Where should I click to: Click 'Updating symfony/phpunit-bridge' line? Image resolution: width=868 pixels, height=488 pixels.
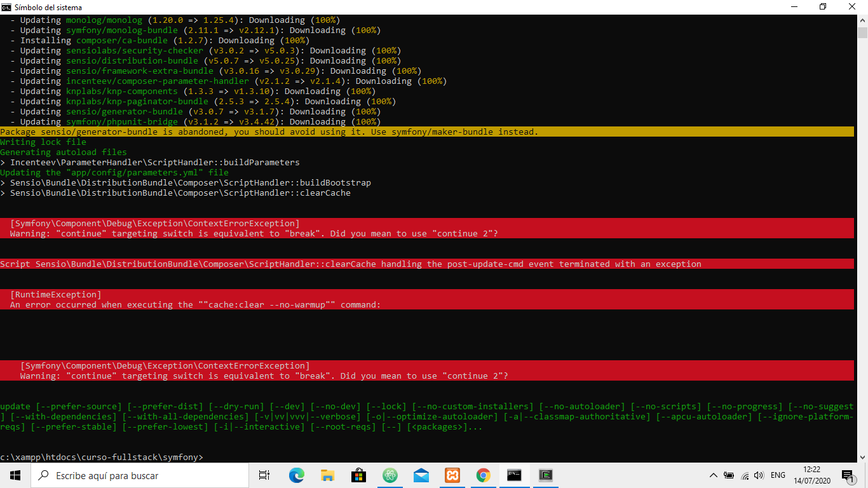pos(196,122)
